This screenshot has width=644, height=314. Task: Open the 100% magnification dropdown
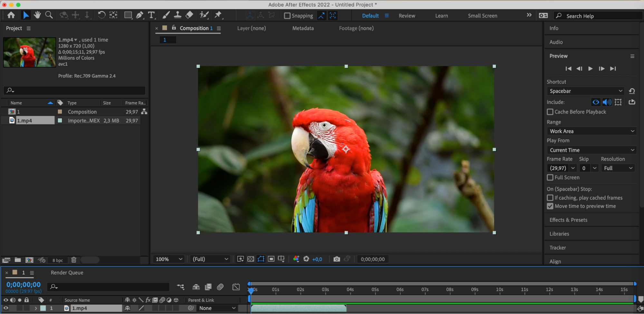[169, 259]
